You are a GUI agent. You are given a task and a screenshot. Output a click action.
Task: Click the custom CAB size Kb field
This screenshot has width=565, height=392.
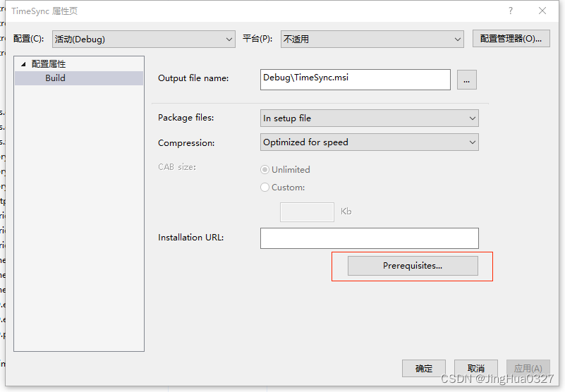click(x=307, y=212)
